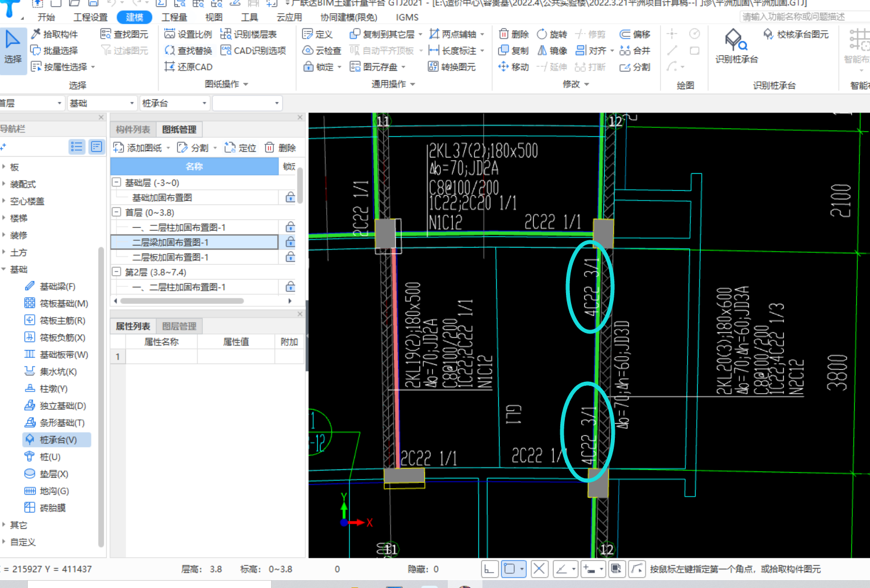
Task: Collapse 首层 (0~3.8) tree node
Action: [116, 212]
